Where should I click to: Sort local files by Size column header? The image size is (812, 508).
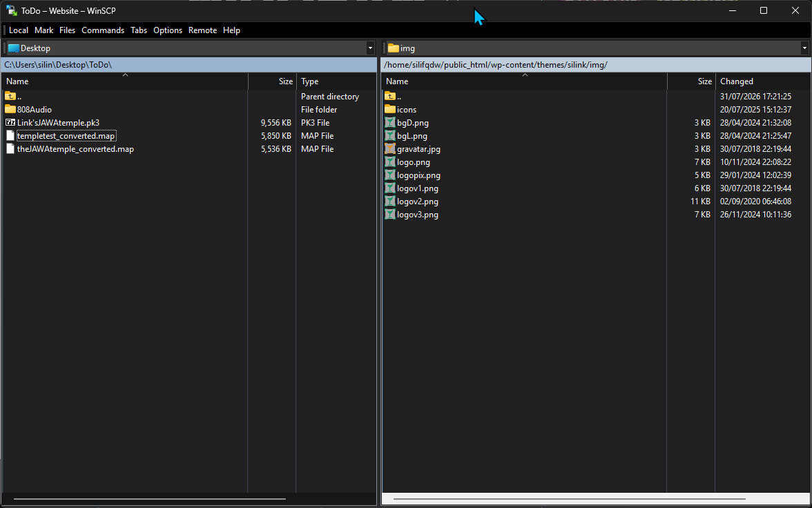272,81
